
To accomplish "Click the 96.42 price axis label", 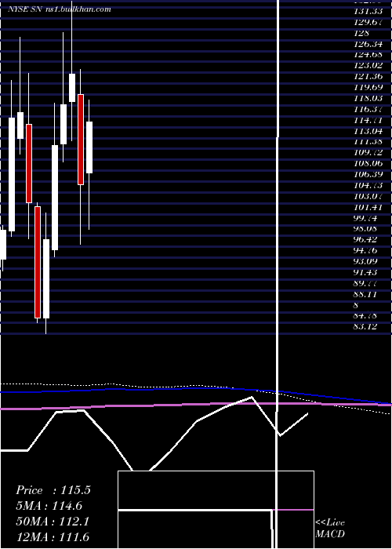I will (366, 240).
